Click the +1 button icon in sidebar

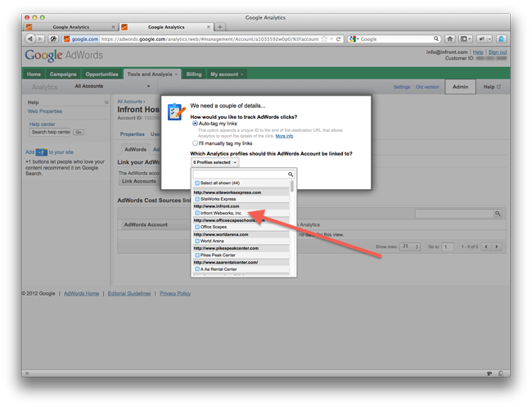(42, 152)
